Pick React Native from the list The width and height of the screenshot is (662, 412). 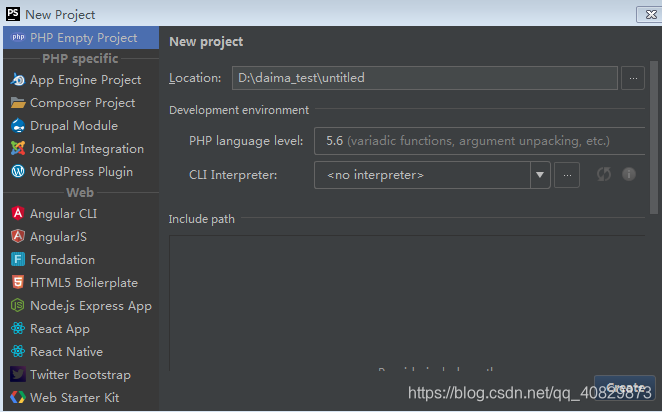[66, 351]
